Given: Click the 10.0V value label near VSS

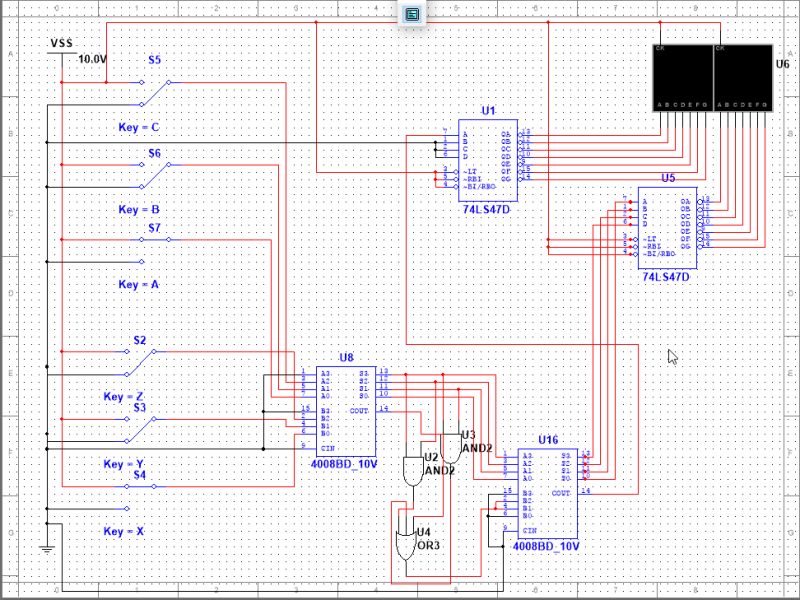Looking at the screenshot, I should pyautogui.click(x=91, y=58).
